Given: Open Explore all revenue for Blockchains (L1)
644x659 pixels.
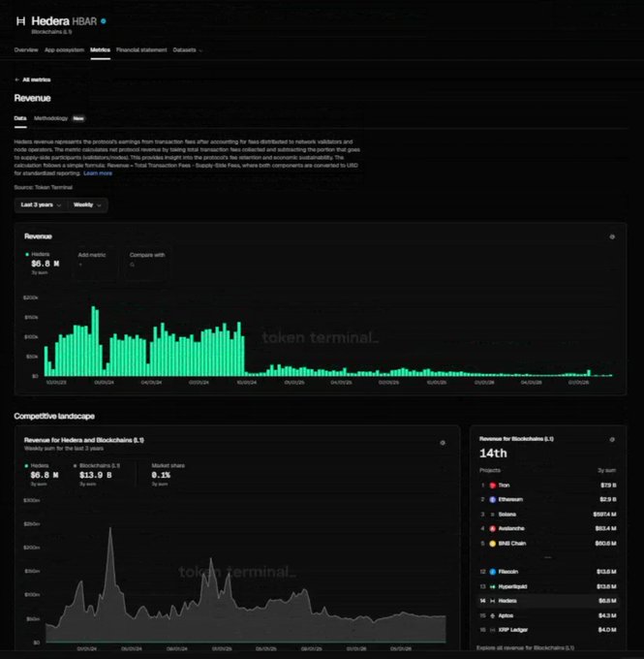Looking at the screenshot, I should [525, 647].
